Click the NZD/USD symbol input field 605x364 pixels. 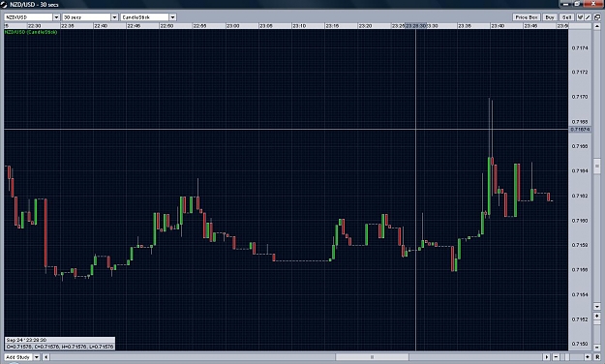pyautogui.click(x=28, y=17)
